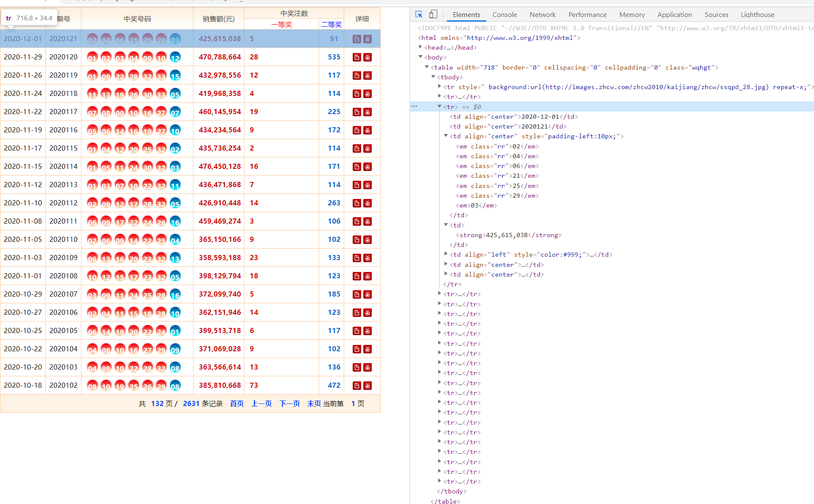Select the closing tbody tag line
This screenshot has width=814, height=504.
click(x=452, y=491)
